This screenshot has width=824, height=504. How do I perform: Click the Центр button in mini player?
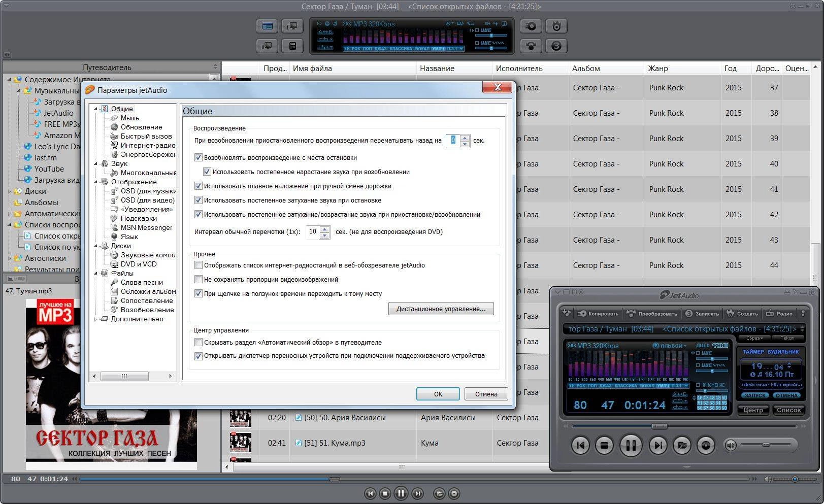coord(753,410)
